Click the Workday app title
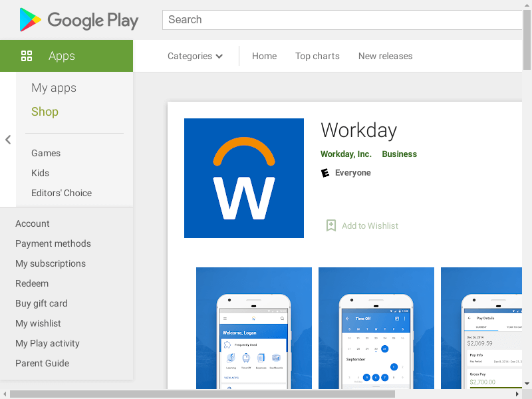This screenshot has width=532, height=399. coord(359,130)
